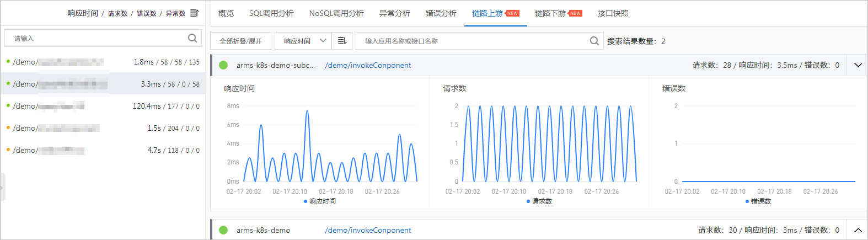Click the arms-k8s-demo-subc... application name
This screenshot has height=240, width=868.
pos(276,65)
